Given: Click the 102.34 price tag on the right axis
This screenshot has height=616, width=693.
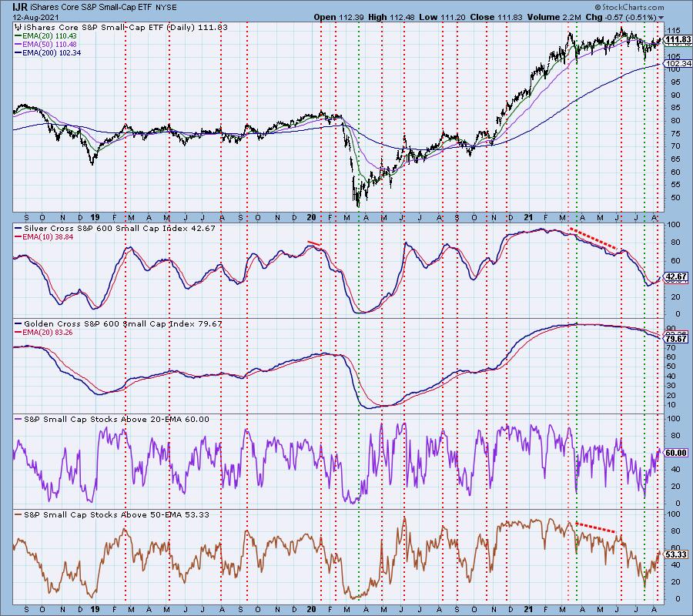Looking at the screenshot, I should tap(678, 64).
